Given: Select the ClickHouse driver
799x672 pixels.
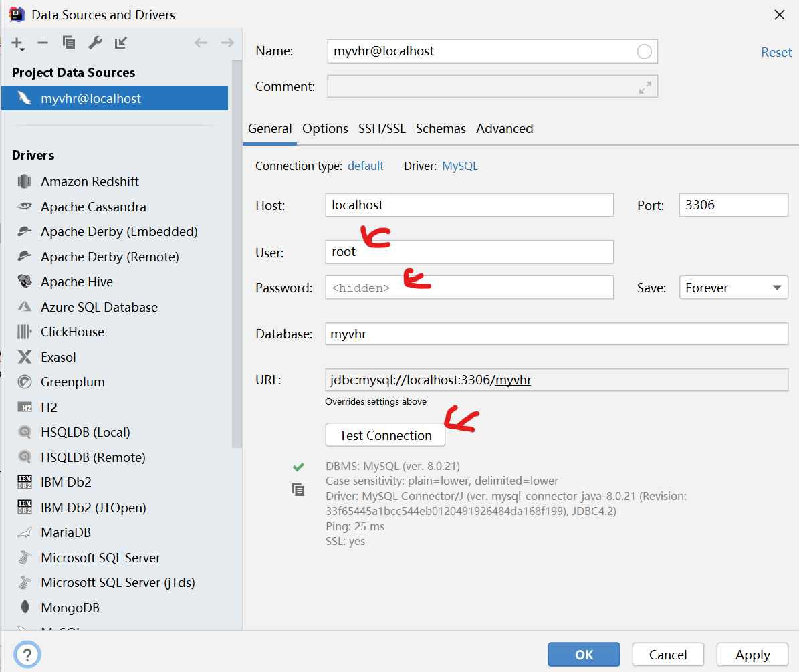Looking at the screenshot, I should point(72,332).
